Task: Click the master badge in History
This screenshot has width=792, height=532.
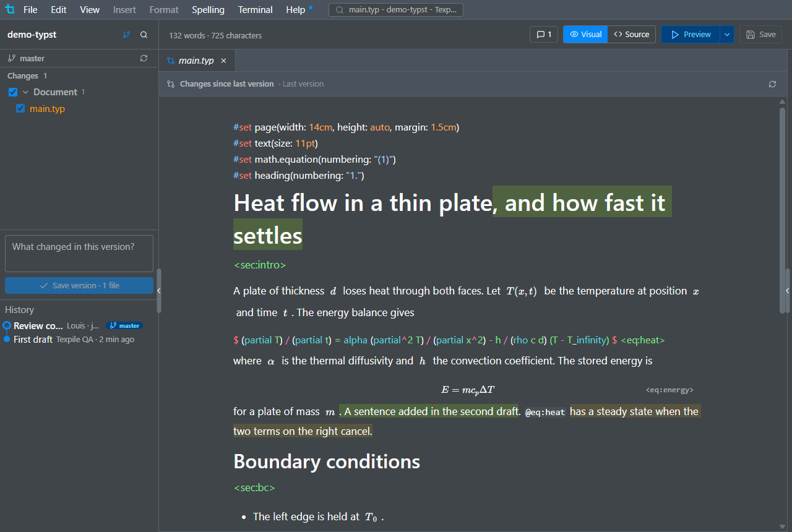Action: point(124,325)
